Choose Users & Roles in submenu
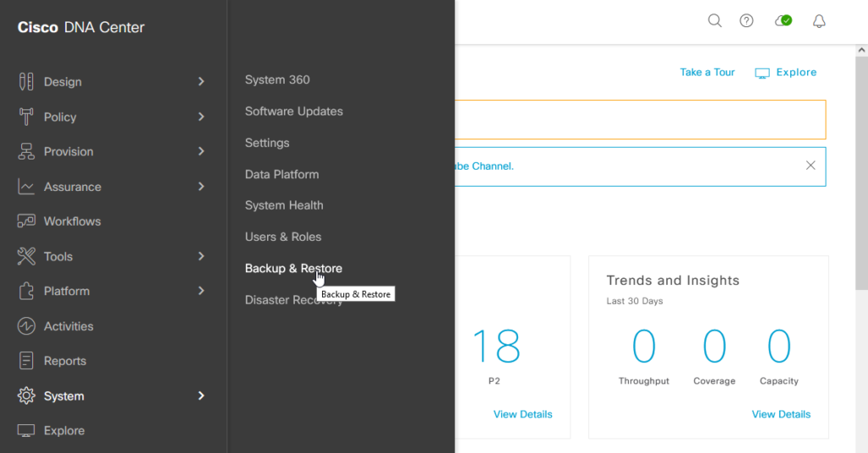 [282, 237]
